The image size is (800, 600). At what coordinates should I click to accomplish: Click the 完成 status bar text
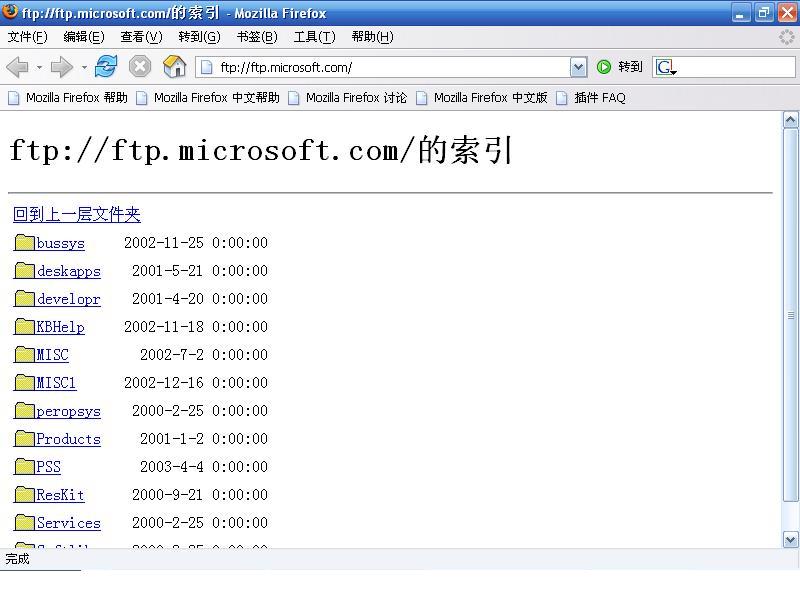point(17,559)
